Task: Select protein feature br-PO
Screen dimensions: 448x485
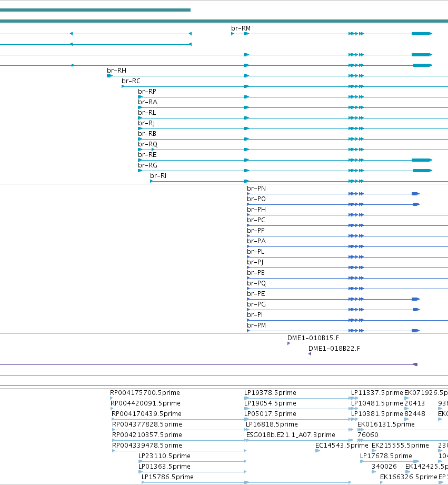Action: [x=256, y=199]
